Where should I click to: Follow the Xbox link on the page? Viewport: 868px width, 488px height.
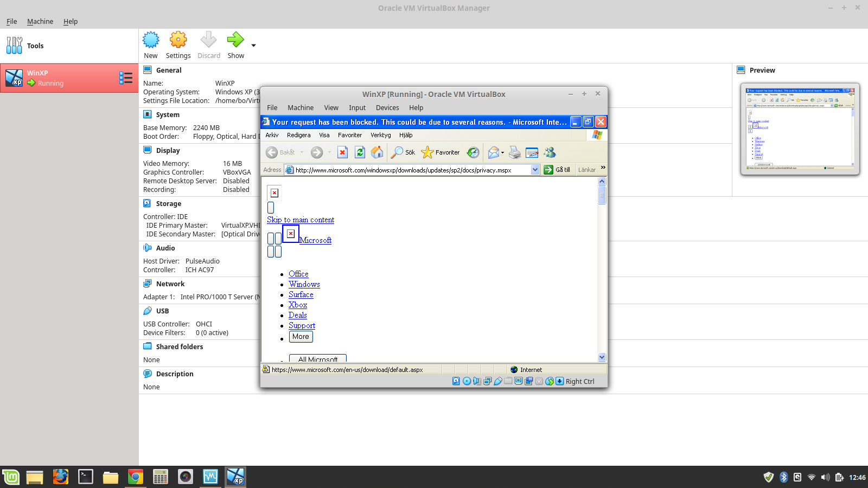(298, 305)
